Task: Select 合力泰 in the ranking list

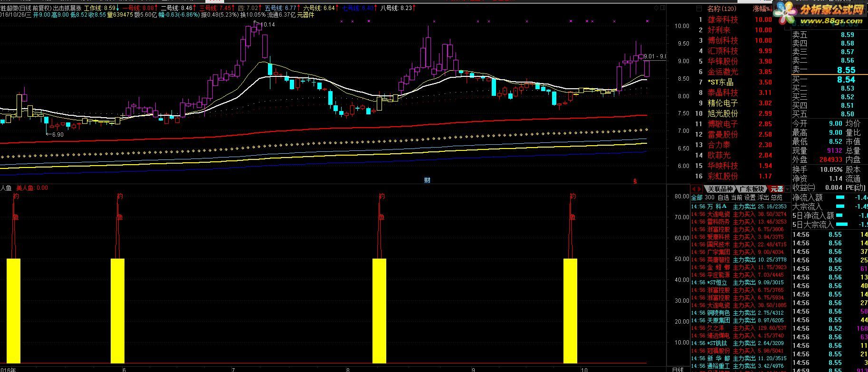Action: pyautogui.click(x=719, y=145)
